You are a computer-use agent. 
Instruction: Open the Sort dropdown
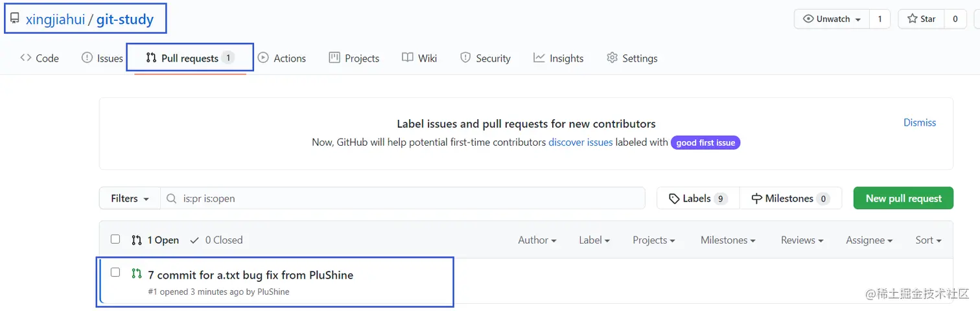[928, 240]
